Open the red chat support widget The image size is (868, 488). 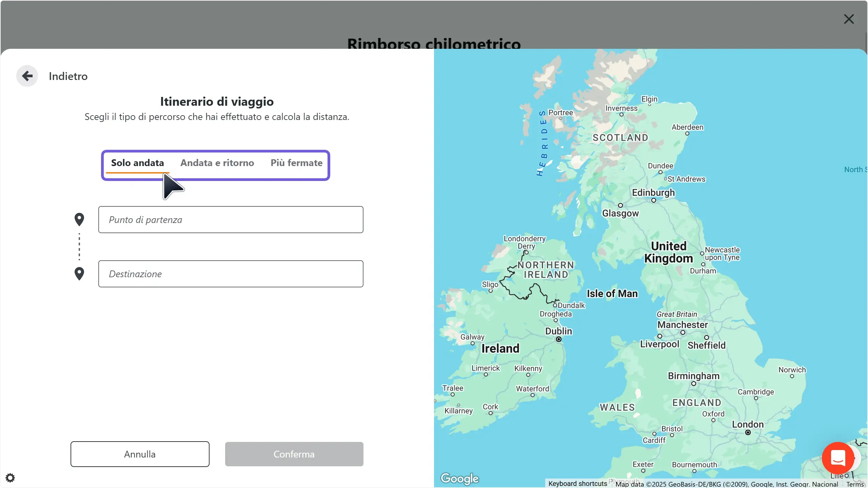point(838,458)
